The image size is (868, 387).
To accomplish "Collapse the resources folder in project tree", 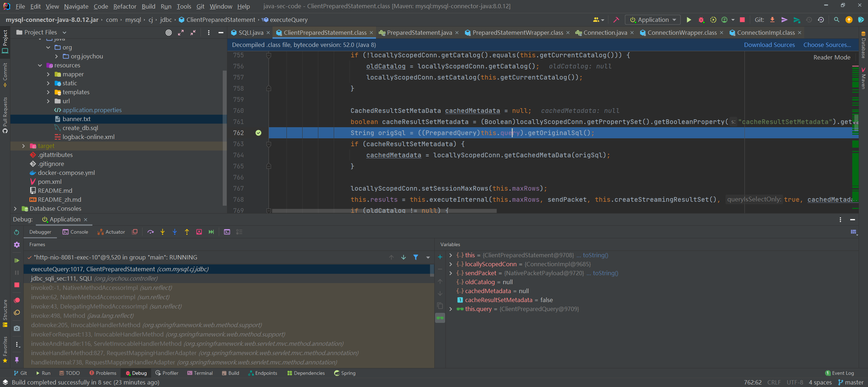I will (40, 65).
